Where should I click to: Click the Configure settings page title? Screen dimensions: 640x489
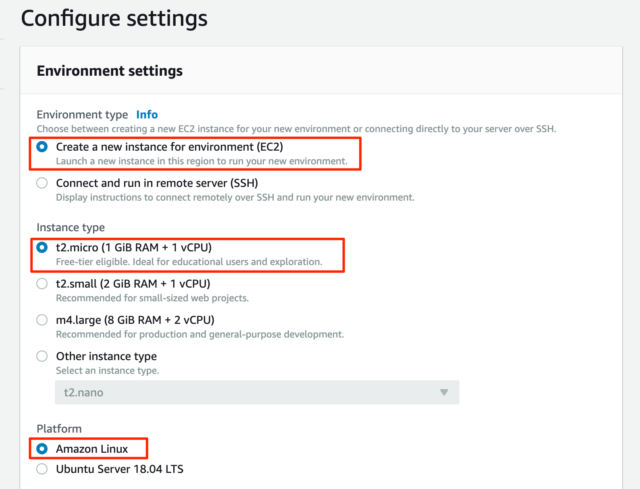(114, 18)
